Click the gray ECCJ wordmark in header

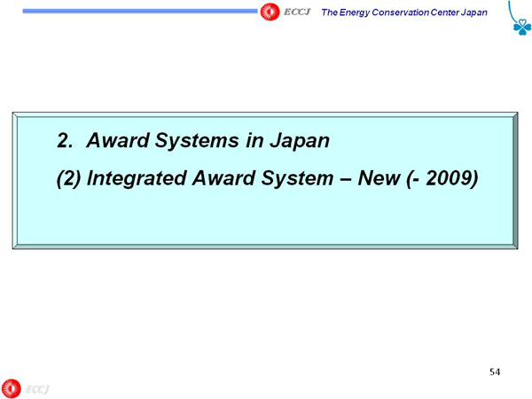297,12
